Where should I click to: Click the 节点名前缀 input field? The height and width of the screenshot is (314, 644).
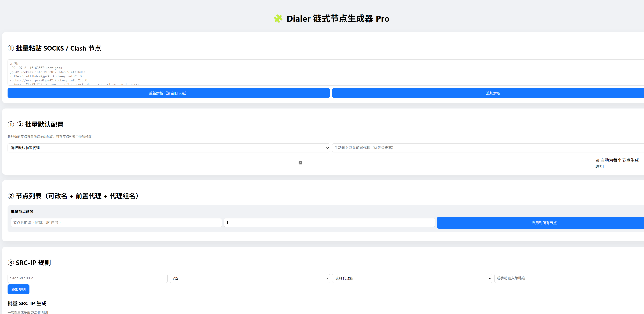(x=116, y=222)
